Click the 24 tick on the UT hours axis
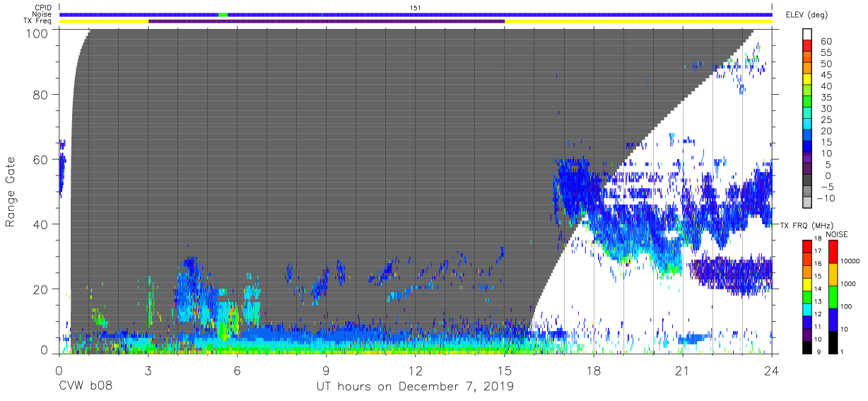This screenshot has width=868, height=401. point(772,370)
